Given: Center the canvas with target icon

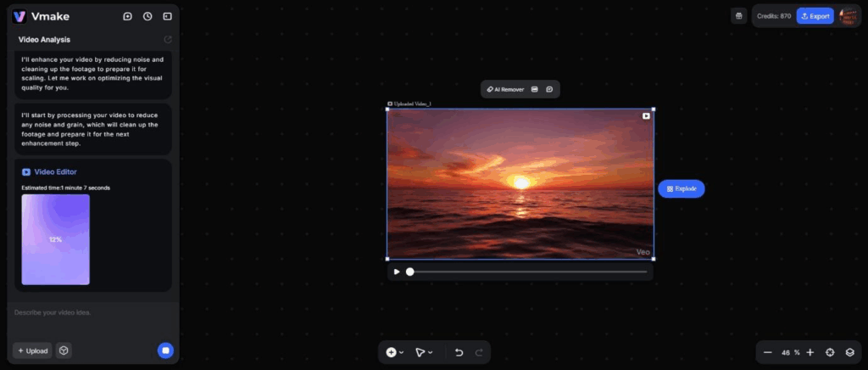Looking at the screenshot, I should click(830, 352).
